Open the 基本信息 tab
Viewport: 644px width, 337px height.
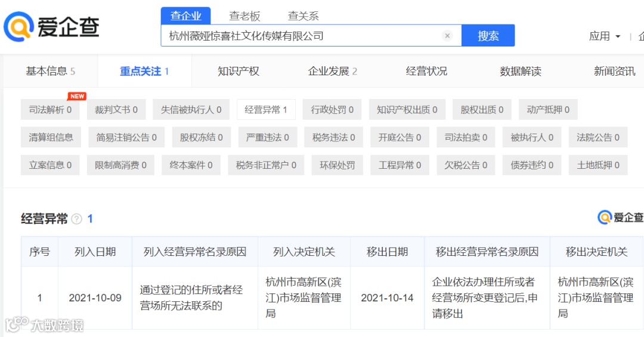click(51, 71)
